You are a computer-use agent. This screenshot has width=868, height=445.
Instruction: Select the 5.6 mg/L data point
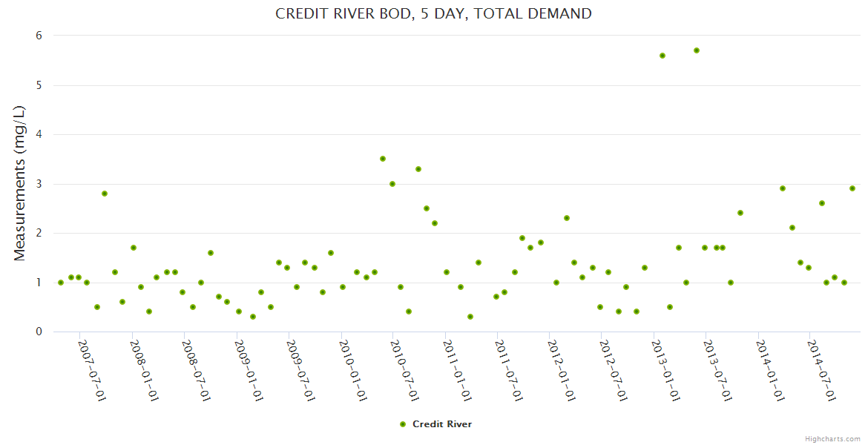(x=662, y=56)
